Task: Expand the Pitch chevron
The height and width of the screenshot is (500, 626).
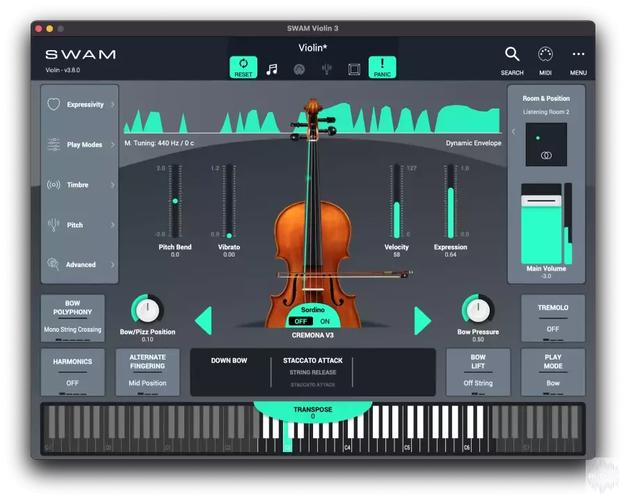Action: coord(113,224)
